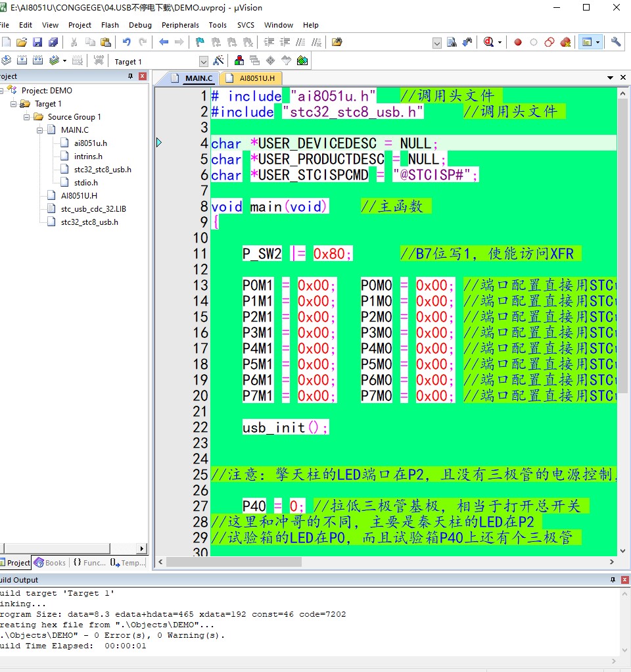Comment out the selected lines
This screenshot has width=631, height=672.
[301, 42]
